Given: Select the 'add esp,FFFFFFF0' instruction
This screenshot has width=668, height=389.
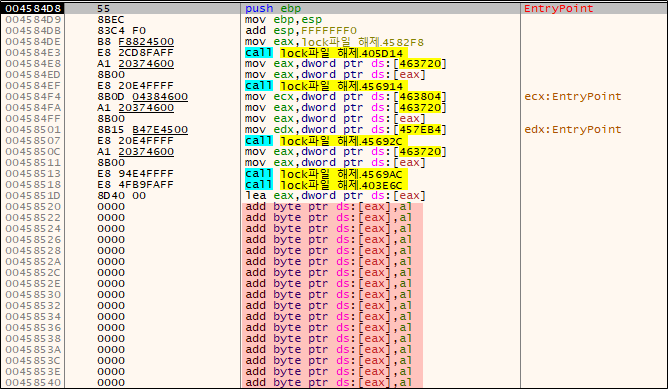Looking at the screenshot, I should tap(301, 31).
